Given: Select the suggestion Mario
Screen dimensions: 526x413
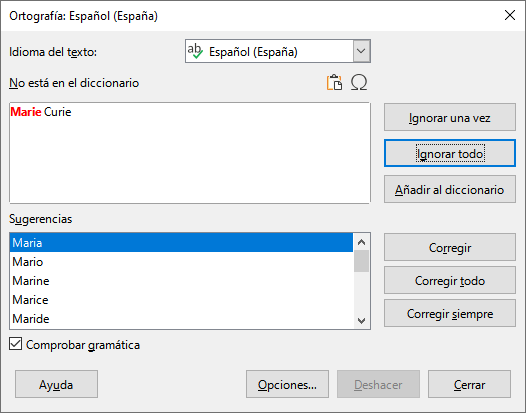Looking at the screenshot, I should (181, 262).
